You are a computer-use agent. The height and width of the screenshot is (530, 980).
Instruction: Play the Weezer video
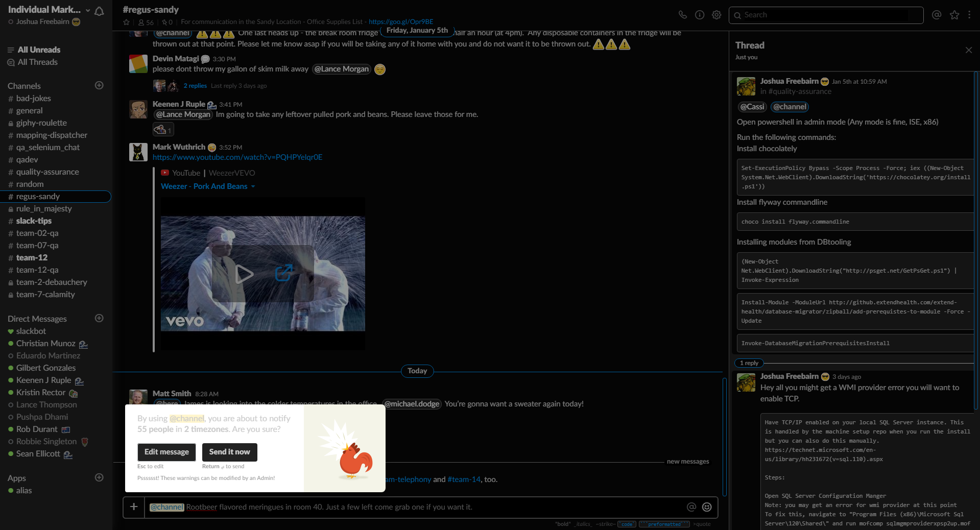244,274
